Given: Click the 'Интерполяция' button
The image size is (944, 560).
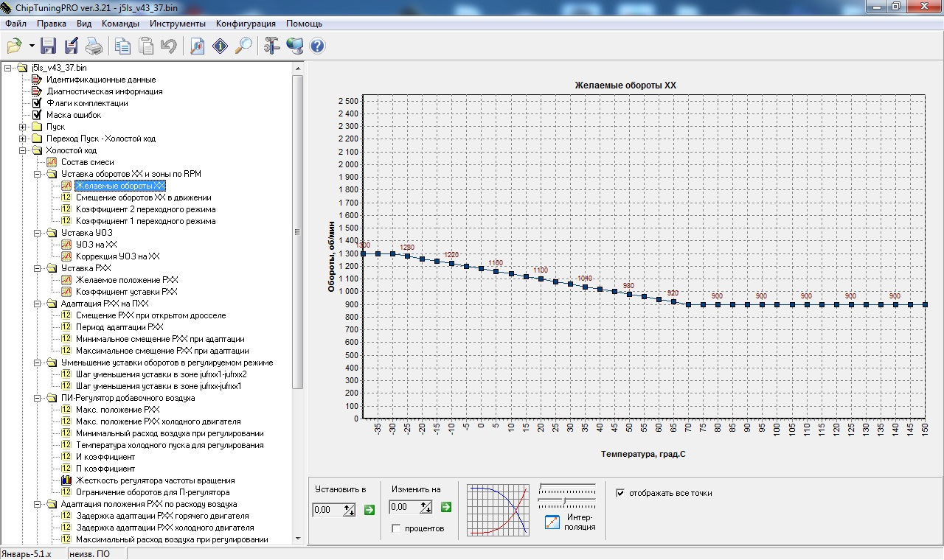Looking at the screenshot, I should coord(554,522).
